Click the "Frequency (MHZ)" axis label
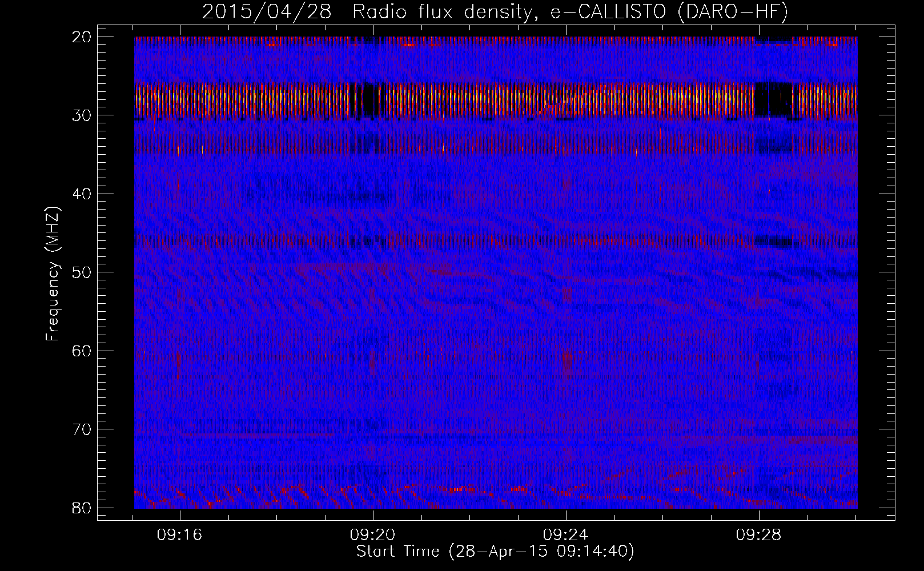Screen dimensions: 924x571 (53, 274)
